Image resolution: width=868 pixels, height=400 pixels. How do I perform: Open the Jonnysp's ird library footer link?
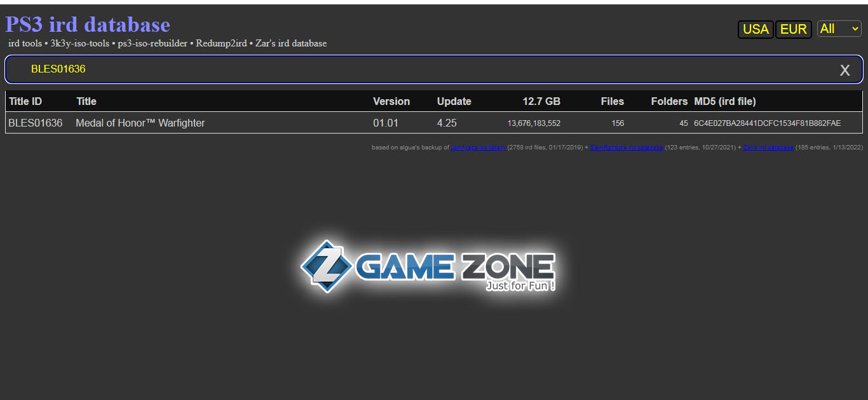coord(478,148)
